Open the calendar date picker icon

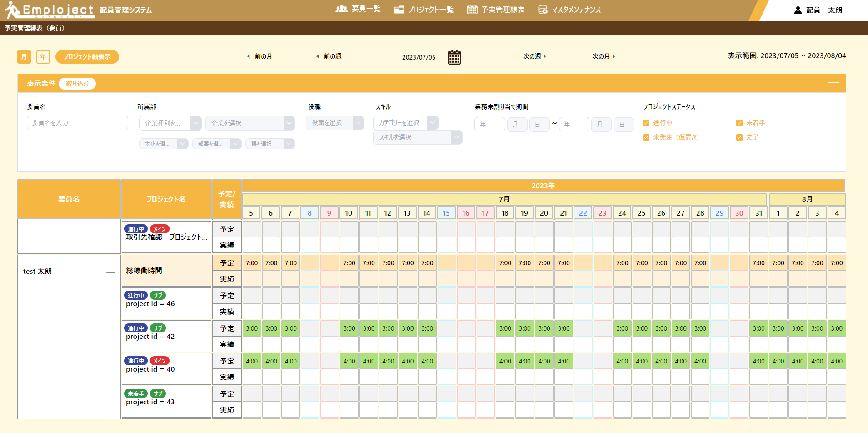454,57
